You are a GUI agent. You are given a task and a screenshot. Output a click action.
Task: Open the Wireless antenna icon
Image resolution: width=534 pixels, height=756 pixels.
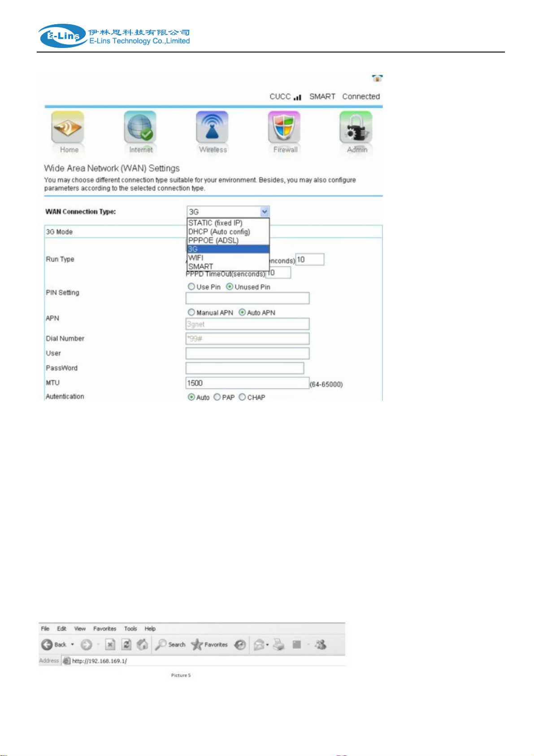coord(212,127)
